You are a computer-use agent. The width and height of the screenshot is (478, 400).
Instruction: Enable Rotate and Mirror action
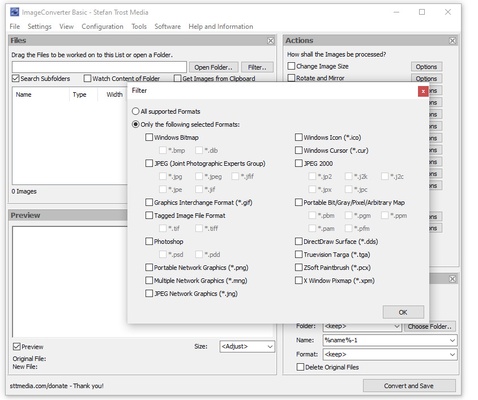(291, 78)
